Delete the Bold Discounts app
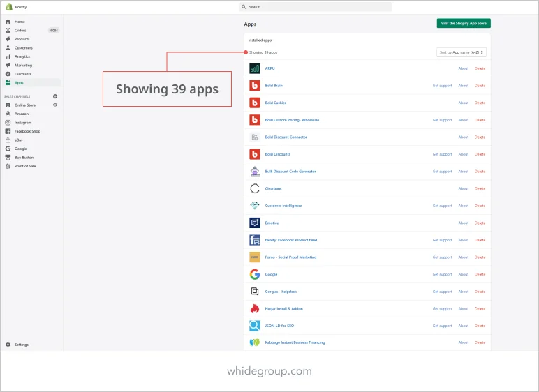The image size is (539, 392). pos(480,154)
